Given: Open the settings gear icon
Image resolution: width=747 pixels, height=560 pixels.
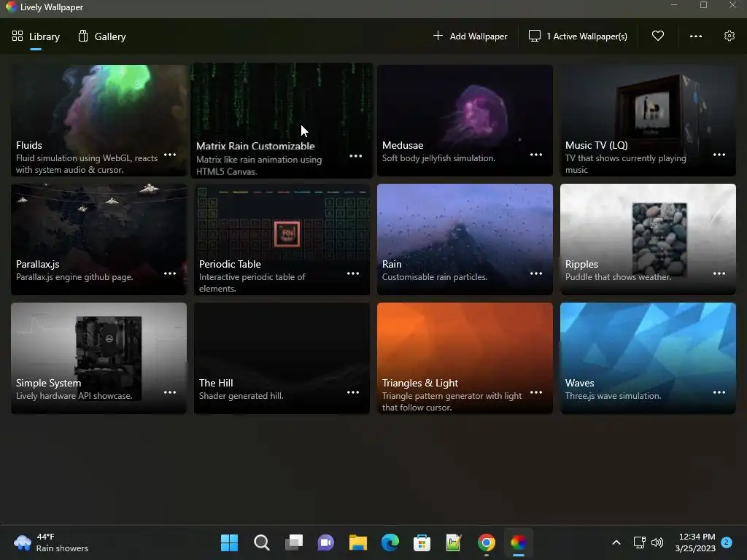Looking at the screenshot, I should (729, 36).
